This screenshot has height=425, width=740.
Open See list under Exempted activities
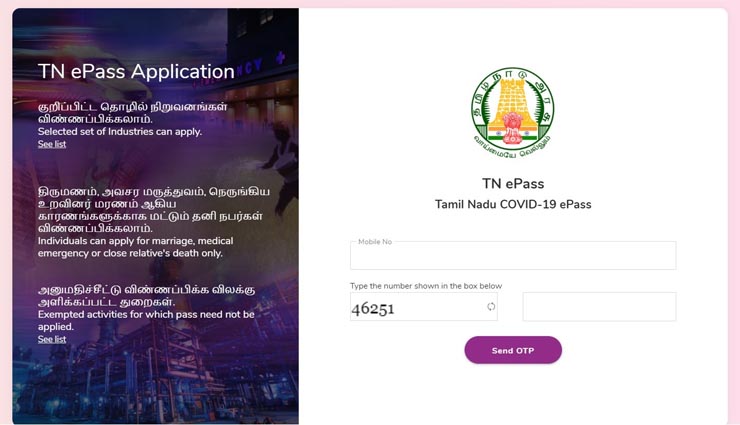pyautogui.click(x=52, y=339)
